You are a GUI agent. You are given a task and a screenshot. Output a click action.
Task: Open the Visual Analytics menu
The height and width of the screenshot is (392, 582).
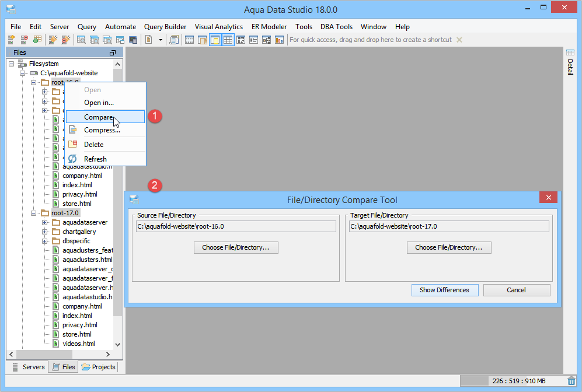pos(219,27)
